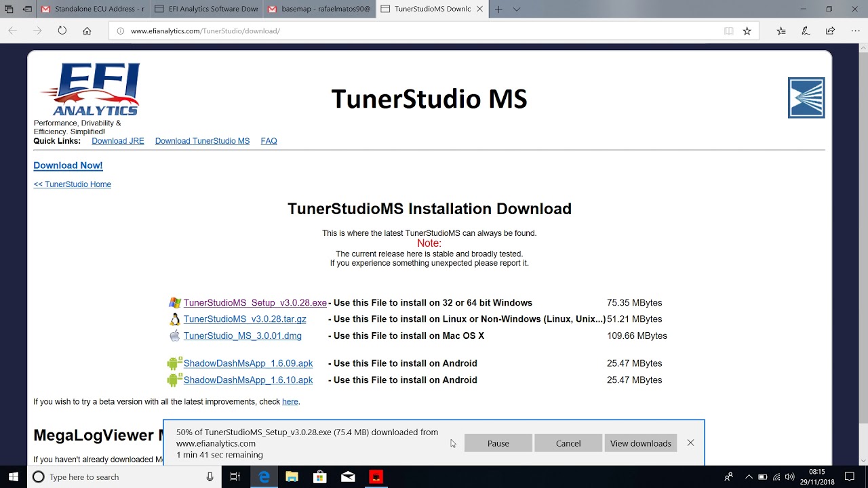
Task: Open the FAQ quick link
Action: coord(269,141)
